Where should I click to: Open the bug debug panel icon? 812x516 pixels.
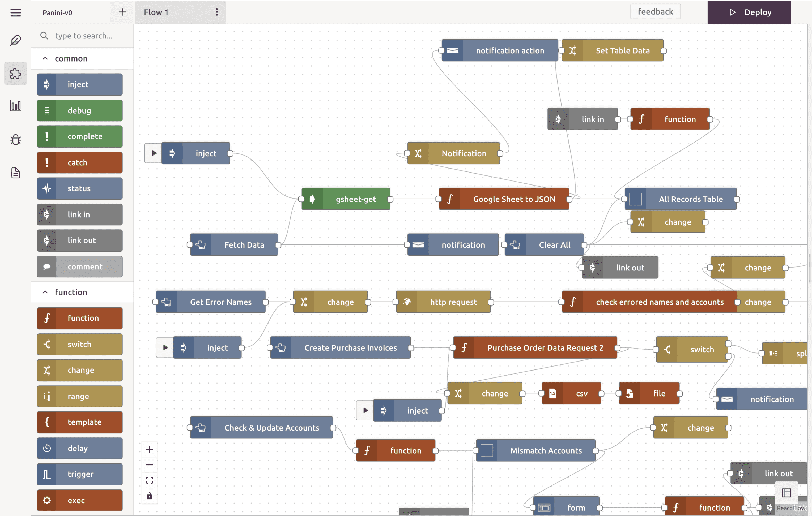tap(15, 140)
